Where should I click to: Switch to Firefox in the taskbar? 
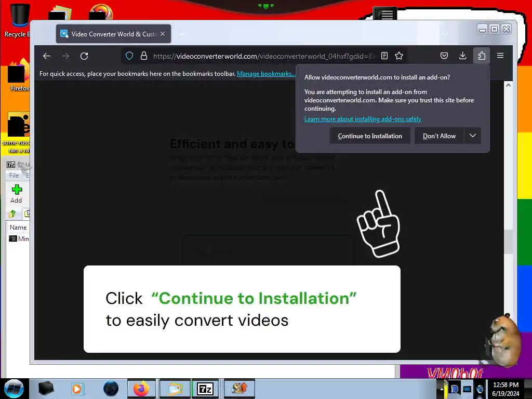tap(141, 389)
